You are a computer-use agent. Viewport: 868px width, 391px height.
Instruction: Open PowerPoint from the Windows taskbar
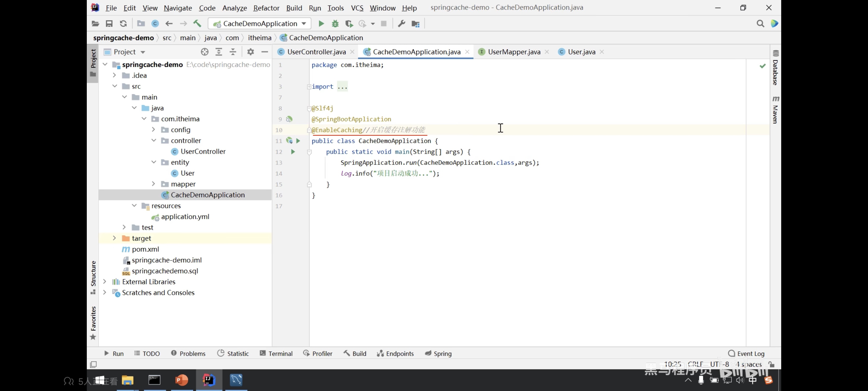coord(182,380)
